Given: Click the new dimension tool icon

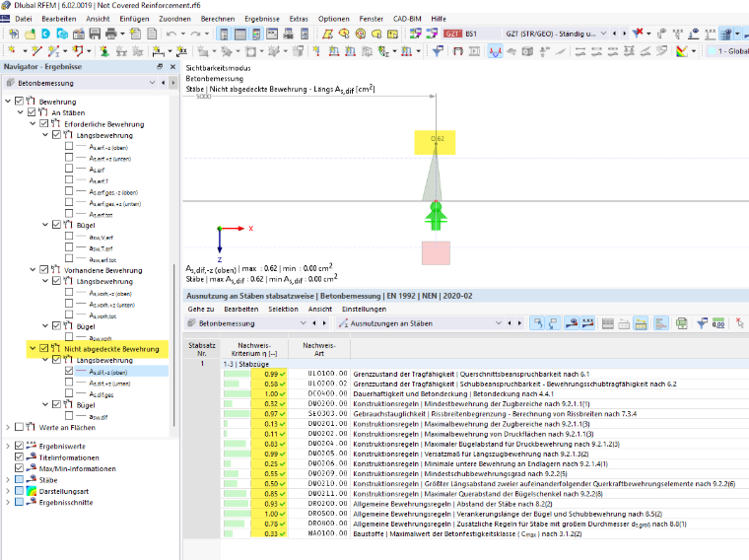Looking at the screenshot, I should (157, 50).
